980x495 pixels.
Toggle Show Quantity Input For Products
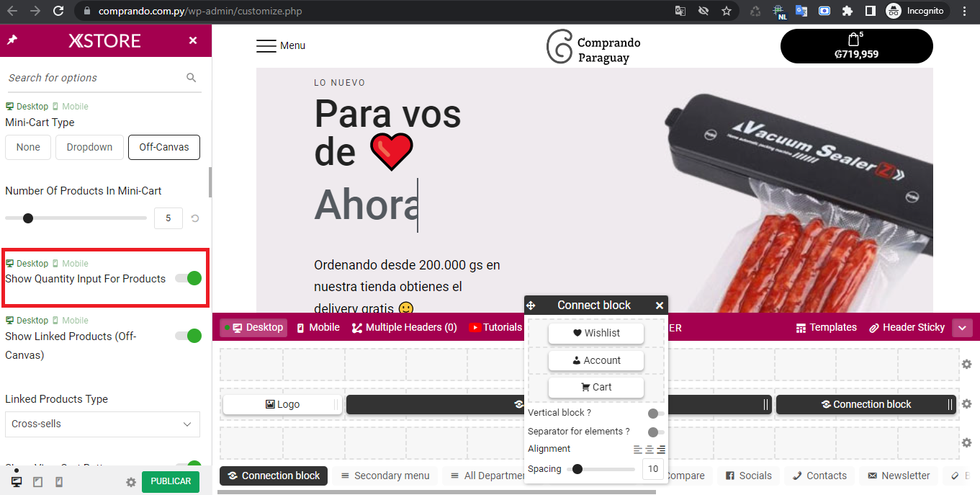point(189,278)
